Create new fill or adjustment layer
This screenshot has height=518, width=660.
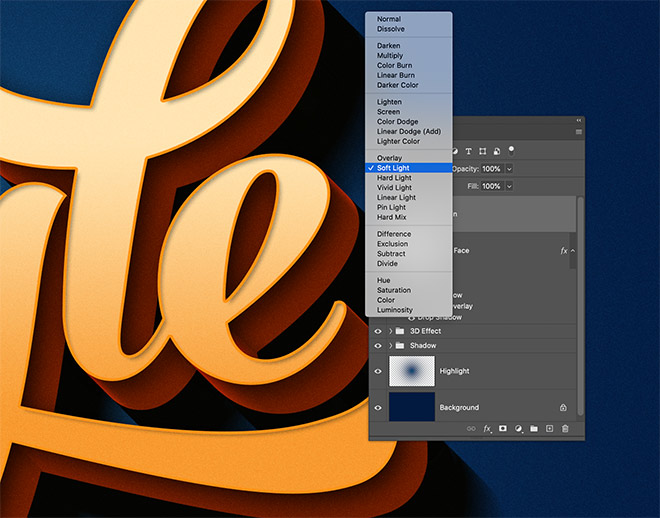[519, 429]
